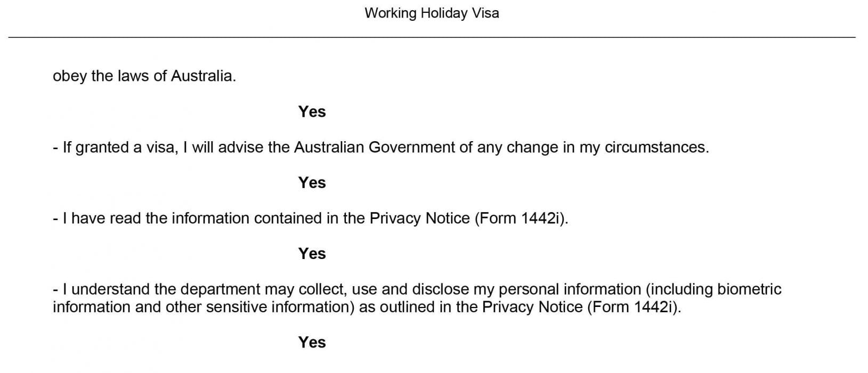Viewport: 868px width, 373px height.
Task: Select the Yes below the change in circumstances statement
Action: (x=312, y=182)
